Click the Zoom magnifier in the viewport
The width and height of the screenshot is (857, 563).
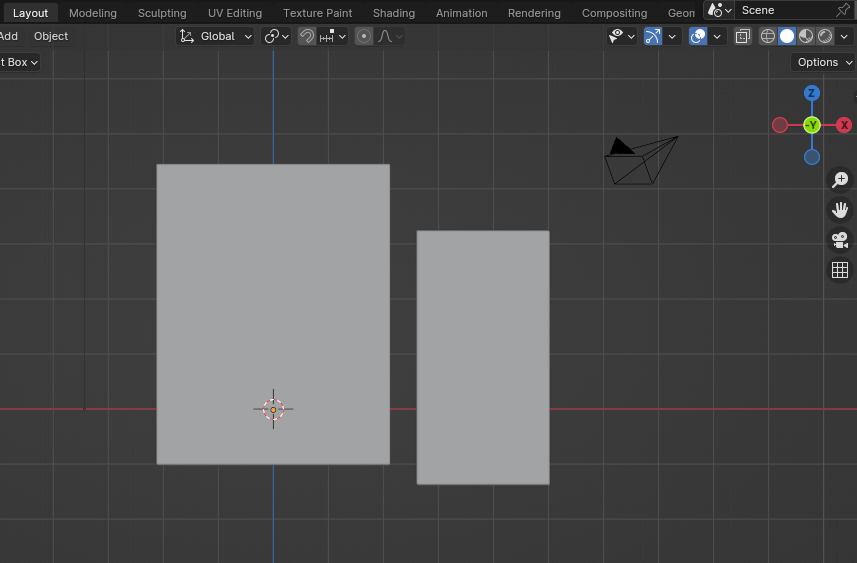click(840, 179)
